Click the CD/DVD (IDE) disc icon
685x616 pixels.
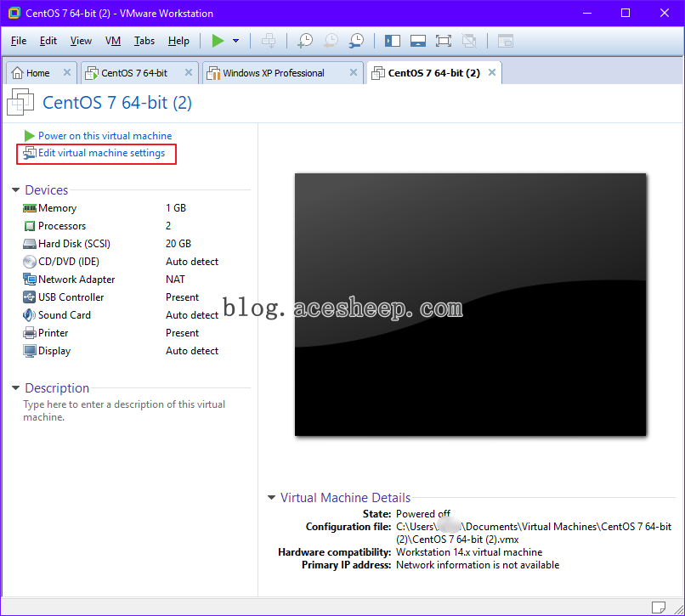[29, 262]
